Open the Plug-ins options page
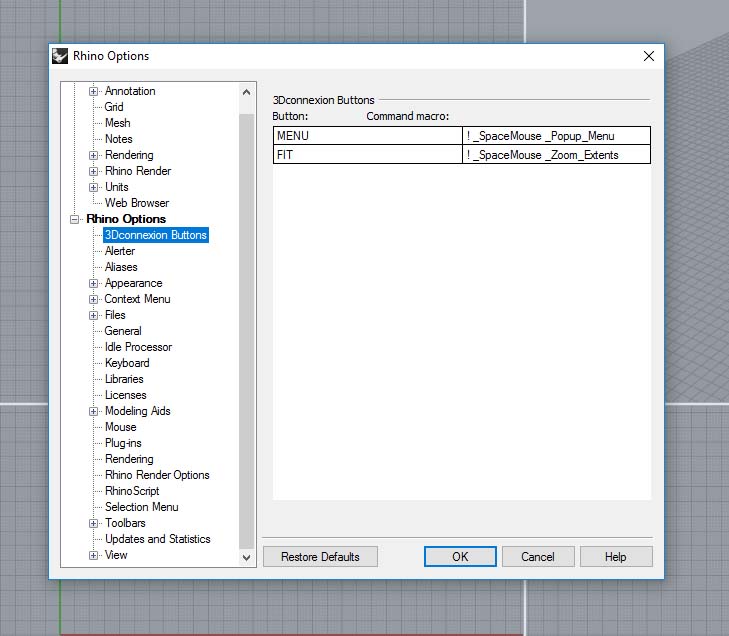729x636 pixels. pyautogui.click(x=123, y=443)
